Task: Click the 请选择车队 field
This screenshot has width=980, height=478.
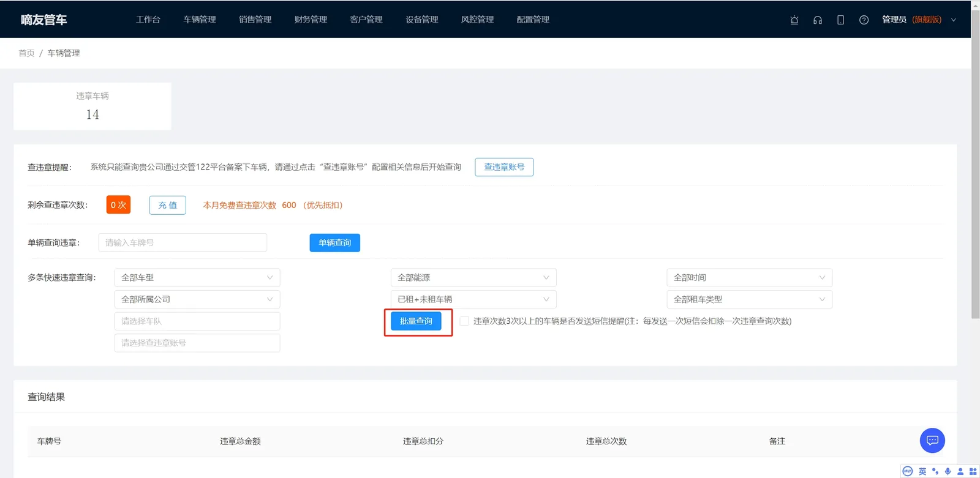Action: pyautogui.click(x=197, y=321)
